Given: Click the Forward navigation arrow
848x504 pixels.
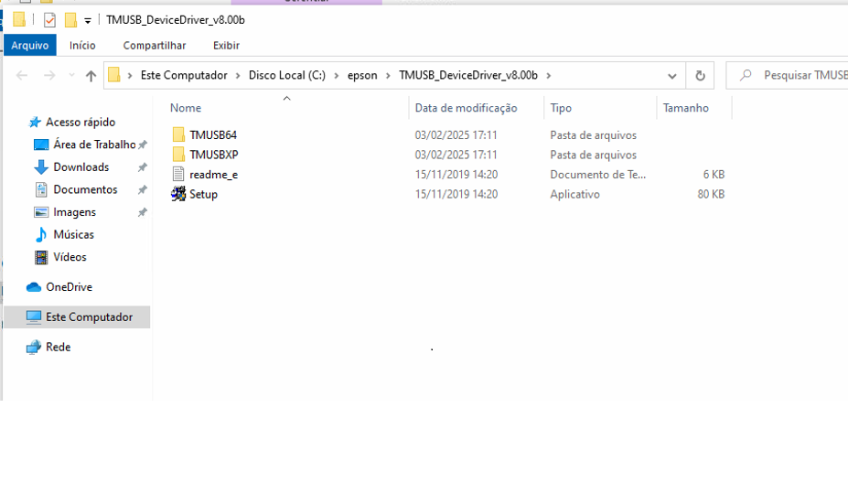Looking at the screenshot, I should (49, 75).
